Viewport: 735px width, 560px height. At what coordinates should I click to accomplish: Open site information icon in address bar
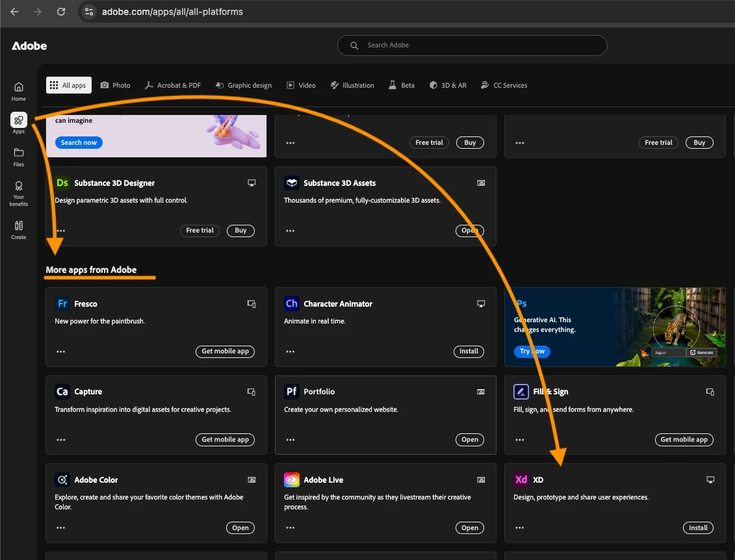pyautogui.click(x=89, y=12)
